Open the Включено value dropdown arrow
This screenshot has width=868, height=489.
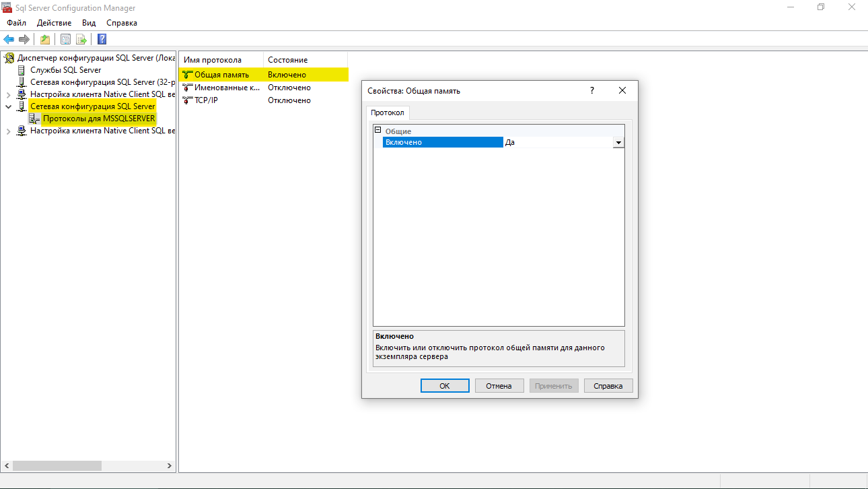pos(618,143)
